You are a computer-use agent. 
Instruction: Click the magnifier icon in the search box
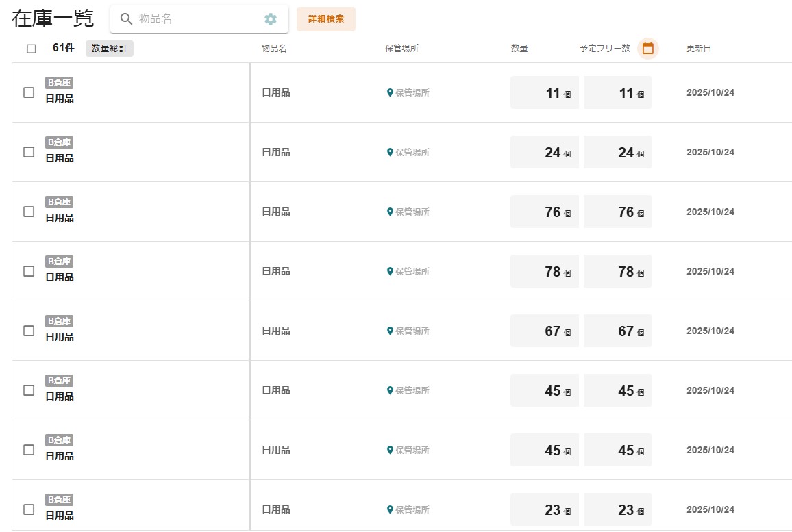[126, 19]
